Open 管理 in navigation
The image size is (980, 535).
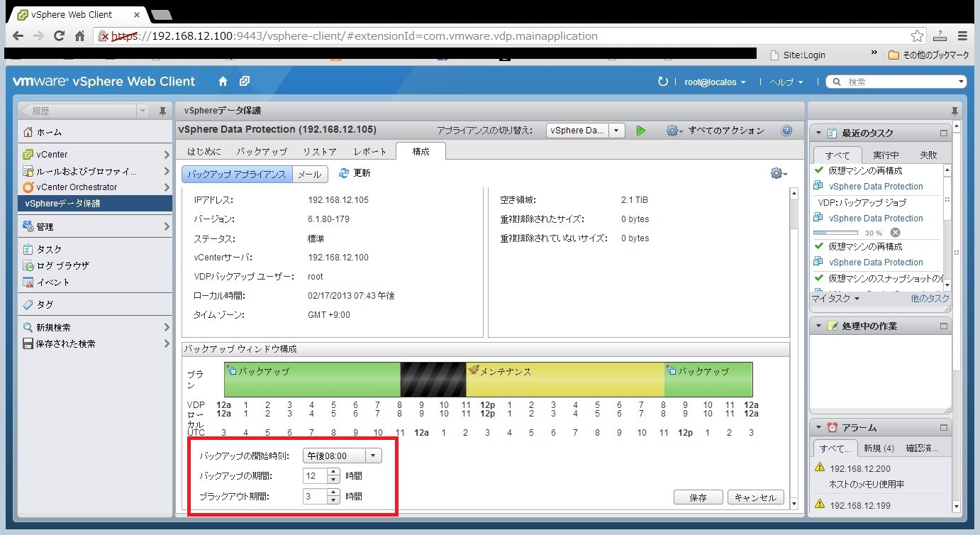[x=95, y=226]
